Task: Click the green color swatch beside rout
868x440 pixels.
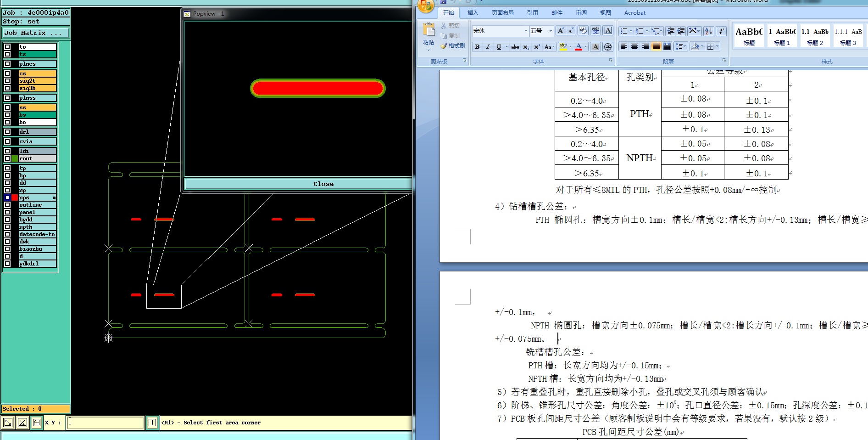Action: (15, 158)
